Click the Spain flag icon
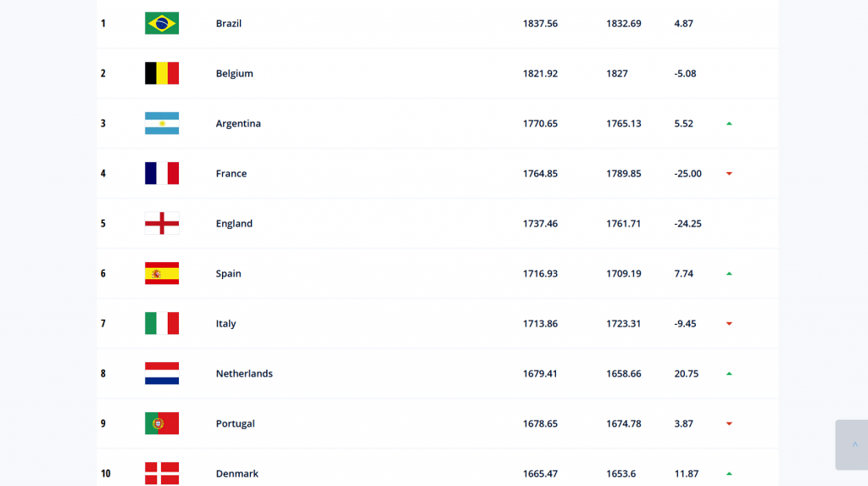This screenshot has width=868, height=486. tap(162, 273)
